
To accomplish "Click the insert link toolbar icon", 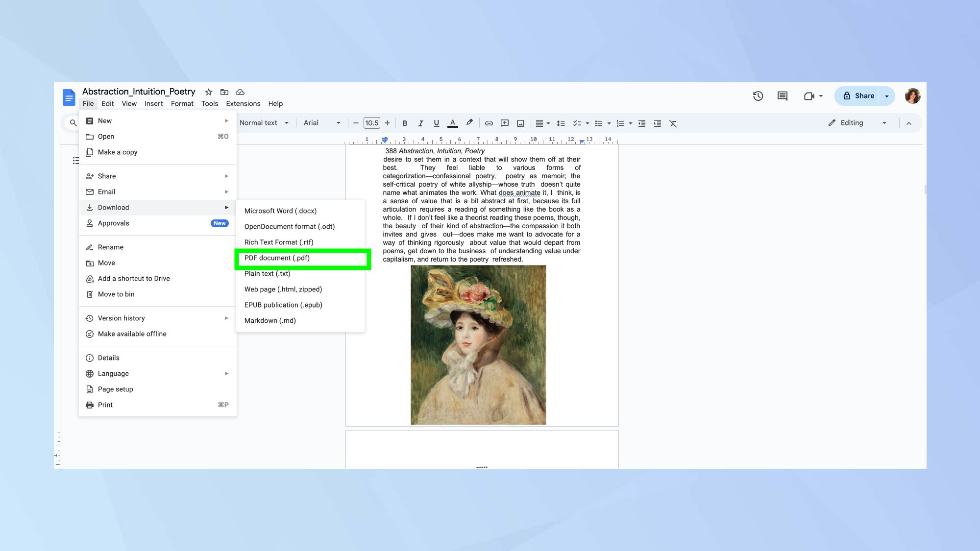I will click(x=489, y=123).
